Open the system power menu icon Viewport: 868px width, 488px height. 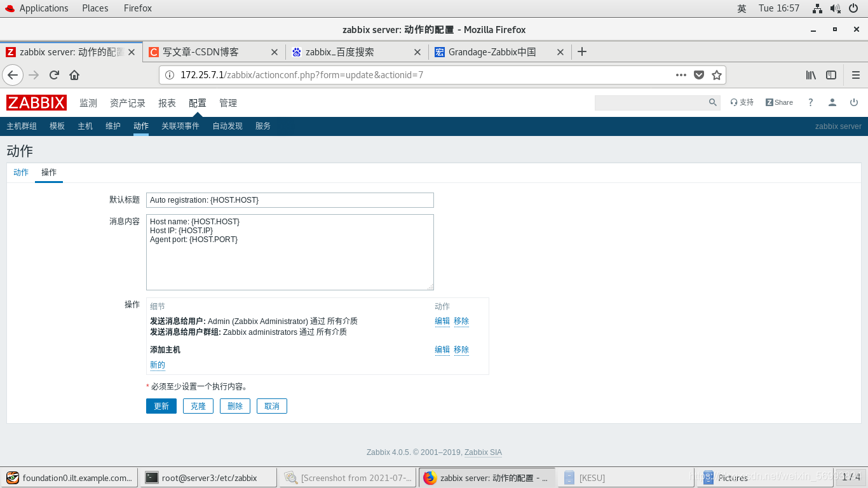(x=853, y=8)
